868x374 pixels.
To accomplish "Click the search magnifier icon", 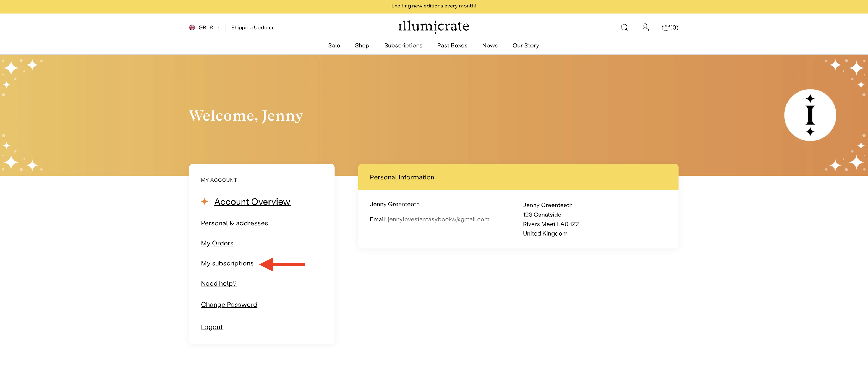I will click(x=624, y=28).
